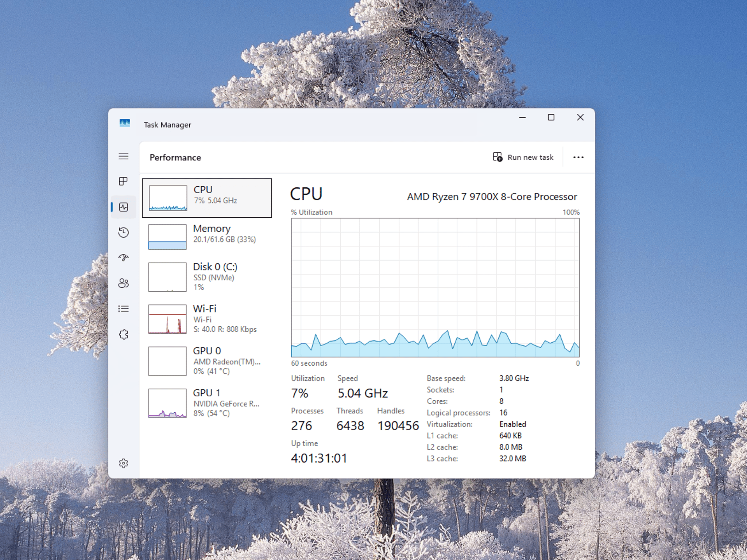
Task: Click the CPU mini graph thumbnail
Action: (168, 198)
